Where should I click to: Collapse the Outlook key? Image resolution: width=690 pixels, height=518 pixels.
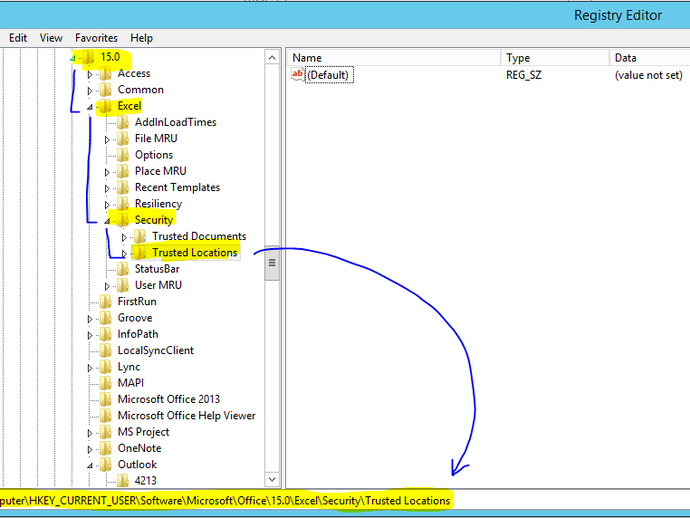pos(90,466)
